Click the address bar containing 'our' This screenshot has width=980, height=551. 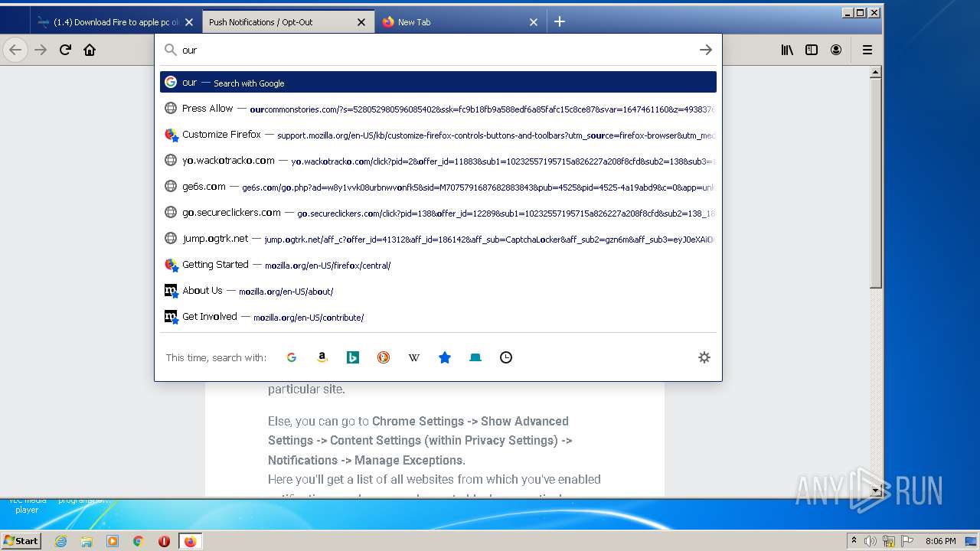pos(436,50)
